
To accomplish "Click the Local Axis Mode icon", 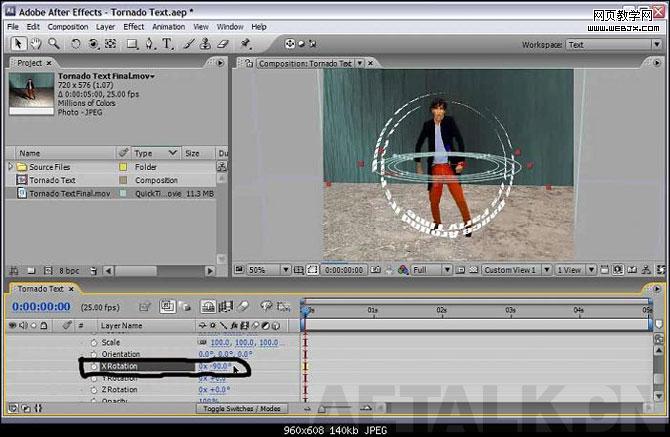I will [x=290, y=44].
